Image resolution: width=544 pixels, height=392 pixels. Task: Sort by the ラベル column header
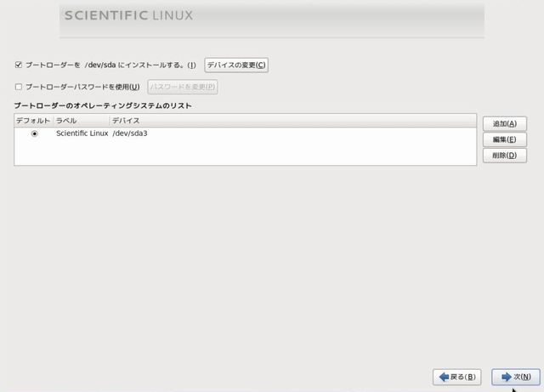tap(66, 121)
